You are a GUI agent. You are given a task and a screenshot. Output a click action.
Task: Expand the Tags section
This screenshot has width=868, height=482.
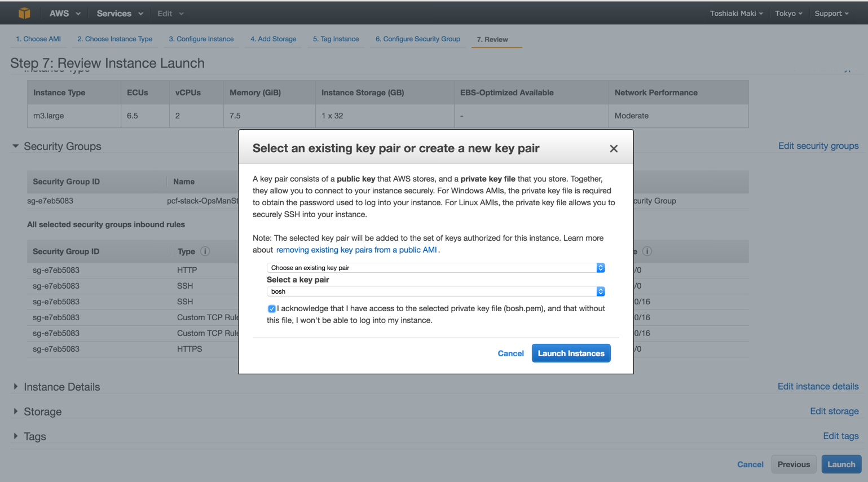pos(16,436)
